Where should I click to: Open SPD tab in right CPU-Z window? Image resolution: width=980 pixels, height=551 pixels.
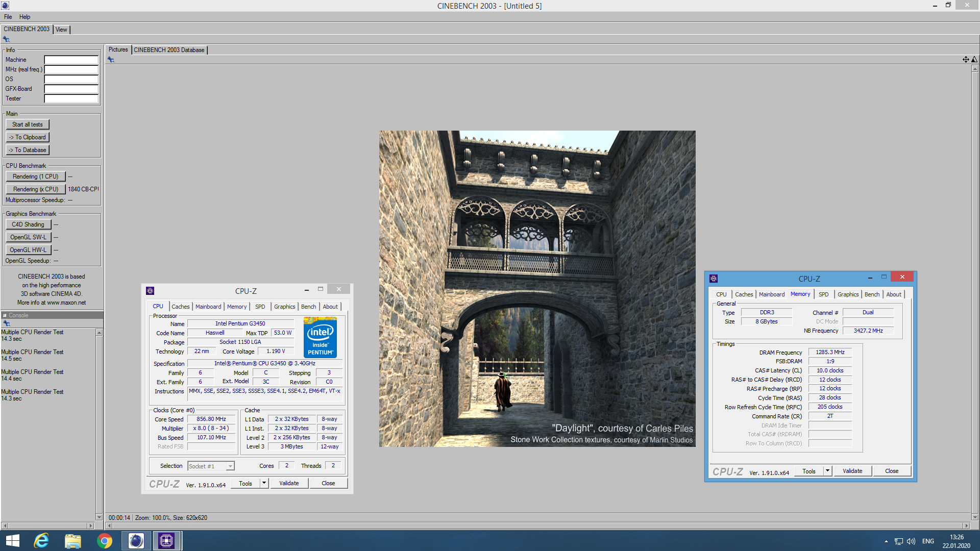(824, 294)
